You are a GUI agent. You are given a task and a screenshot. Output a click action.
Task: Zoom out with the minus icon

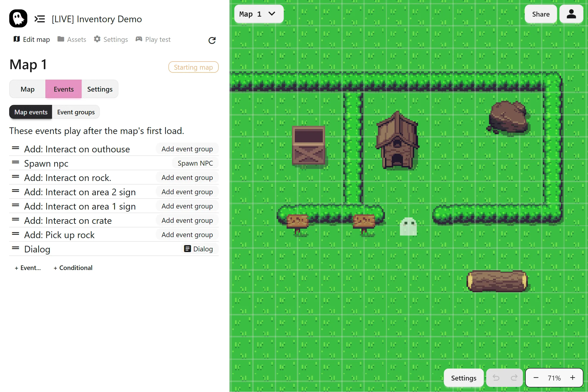(536, 378)
